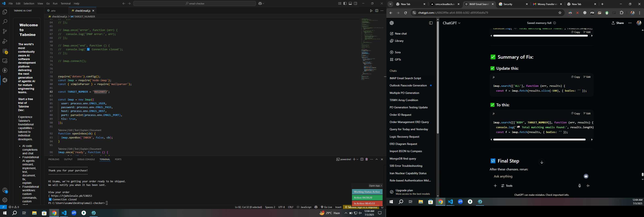
Task: Kill the terminal with the trash icon
Action: (366, 159)
